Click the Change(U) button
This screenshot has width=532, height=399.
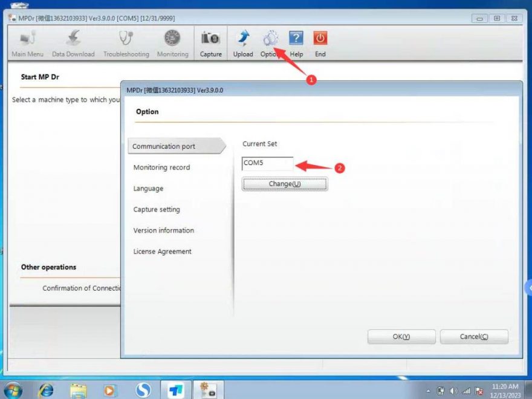tap(285, 184)
